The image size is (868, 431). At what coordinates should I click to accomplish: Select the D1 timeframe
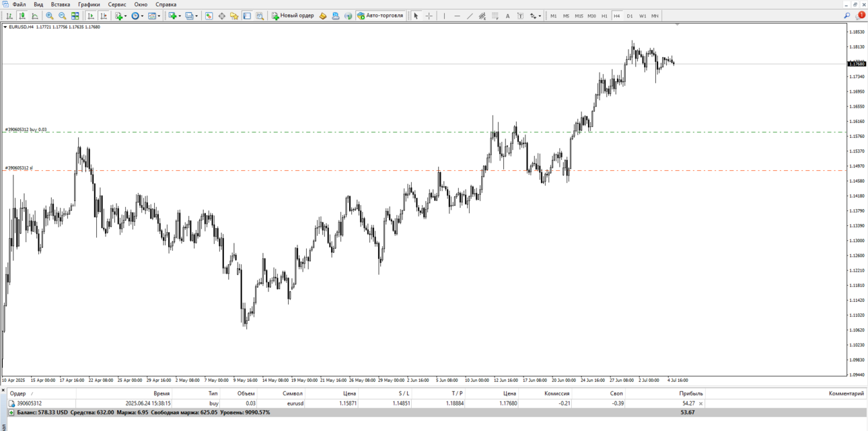(630, 15)
